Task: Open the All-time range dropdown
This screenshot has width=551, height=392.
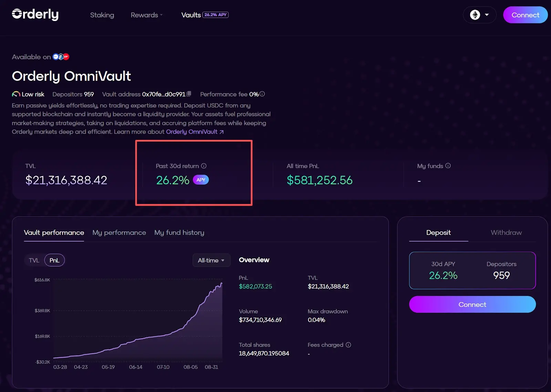Action: [x=211, y=260]
